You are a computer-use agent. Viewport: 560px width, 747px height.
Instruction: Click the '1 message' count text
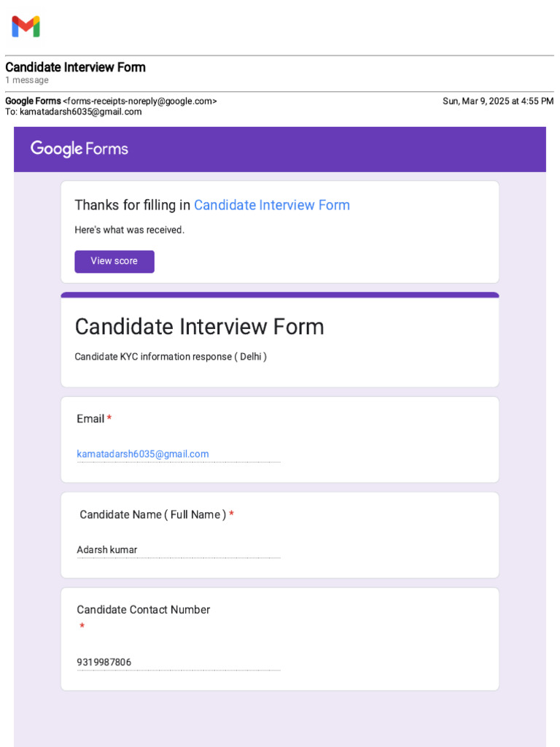click(x=27, y=80)
